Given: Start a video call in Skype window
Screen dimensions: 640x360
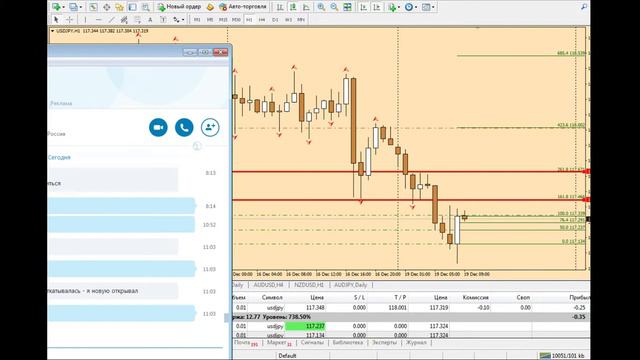Looking at the screenshot, I should (x=158, y=127).
